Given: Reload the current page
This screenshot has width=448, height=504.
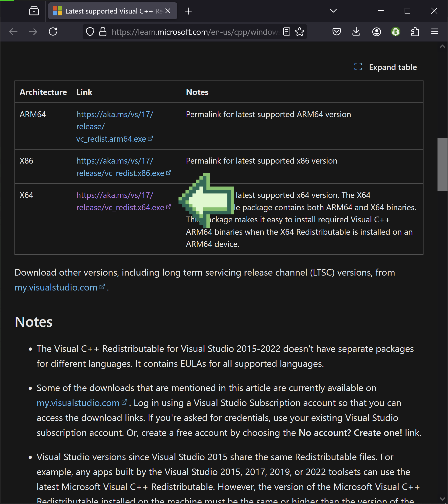Looking at the screenshot, I should [x=53, y=31].
